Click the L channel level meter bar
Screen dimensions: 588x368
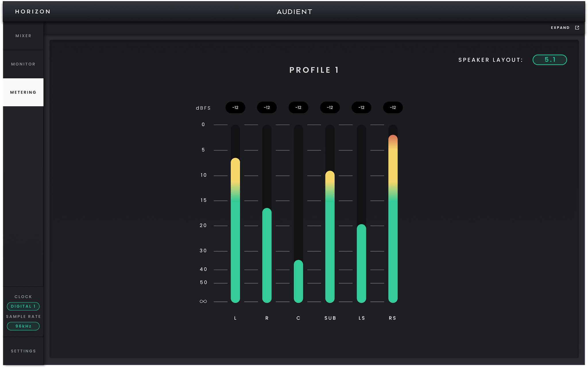point(235,214)
